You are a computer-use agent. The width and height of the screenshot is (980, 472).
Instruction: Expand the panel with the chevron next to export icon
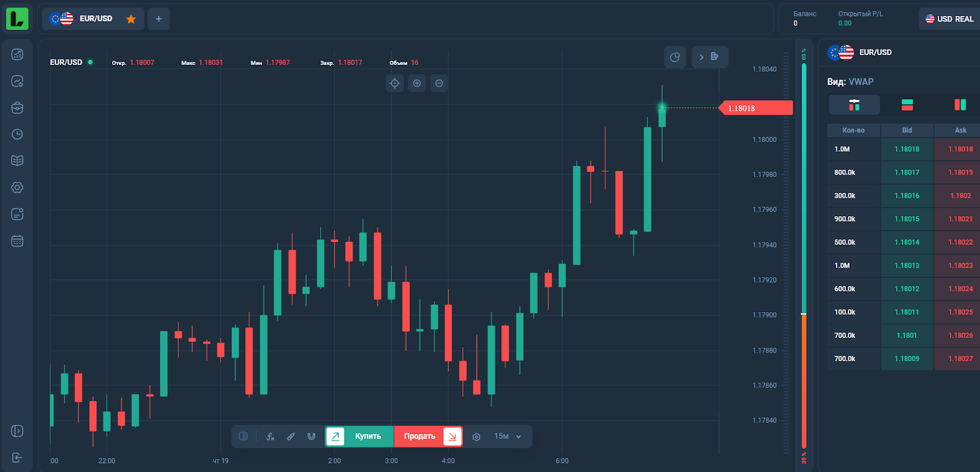pyautogui.click(x=701, y=57)
